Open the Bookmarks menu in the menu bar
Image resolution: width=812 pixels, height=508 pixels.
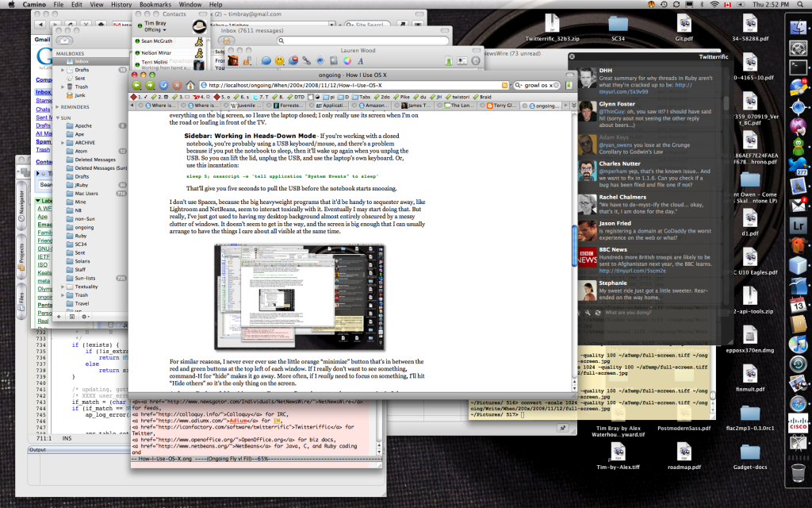pos(155,4)
